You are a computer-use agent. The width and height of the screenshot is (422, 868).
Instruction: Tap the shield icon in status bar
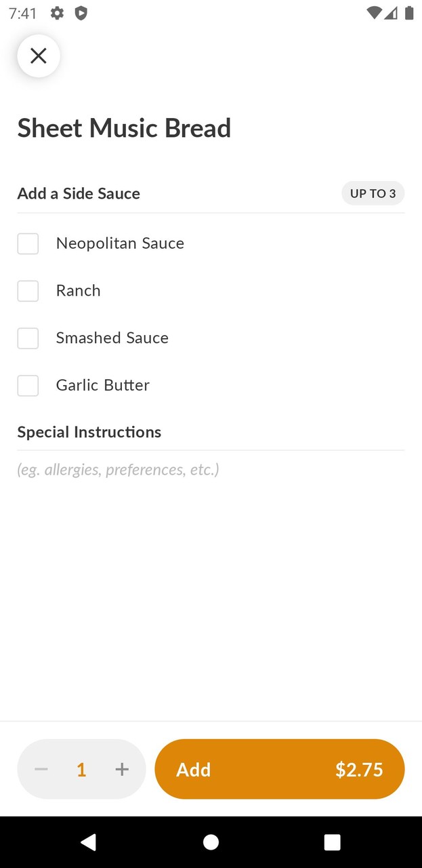coord(81,13)
